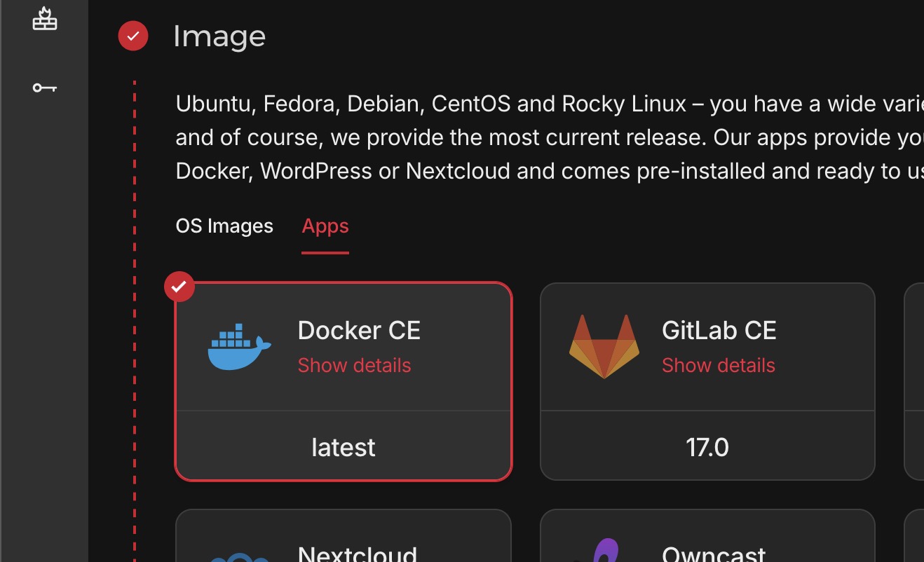The height and width of the screenshot is (562, 924).
Task: Click the purple Owncast logo
Action: point(604,550)
